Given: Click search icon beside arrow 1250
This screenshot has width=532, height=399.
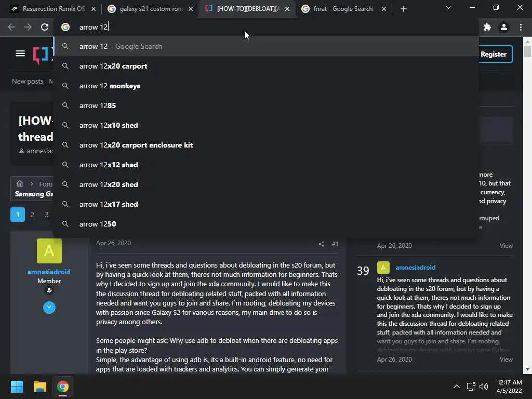Looking at the screenshot, I should [65, 224].
